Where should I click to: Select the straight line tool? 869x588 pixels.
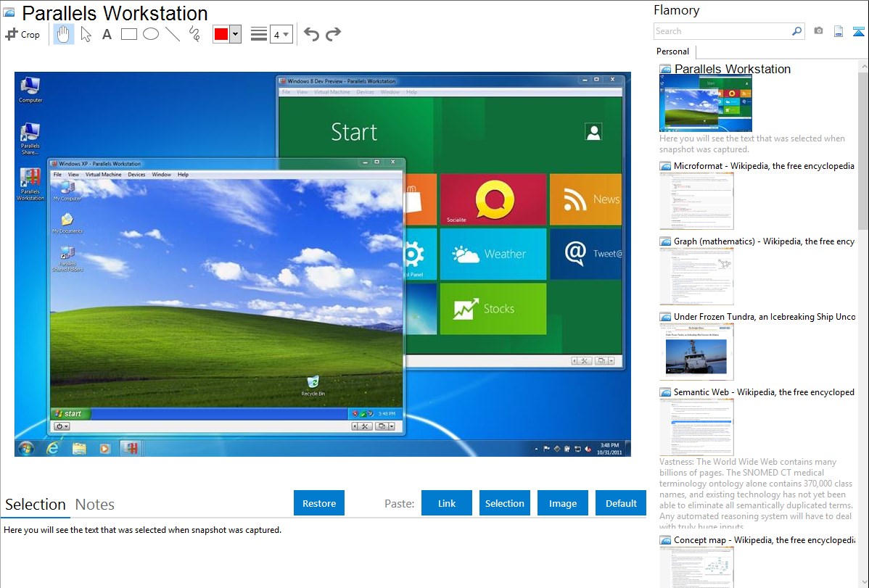pos(173,34)
